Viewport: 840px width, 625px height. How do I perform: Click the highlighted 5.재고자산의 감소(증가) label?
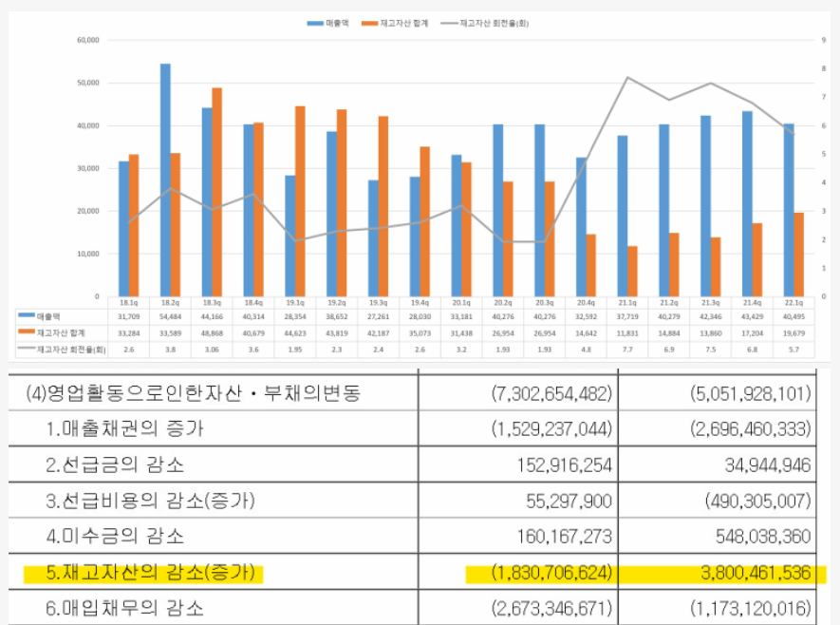pyautogui.click(x=151, y=573)
